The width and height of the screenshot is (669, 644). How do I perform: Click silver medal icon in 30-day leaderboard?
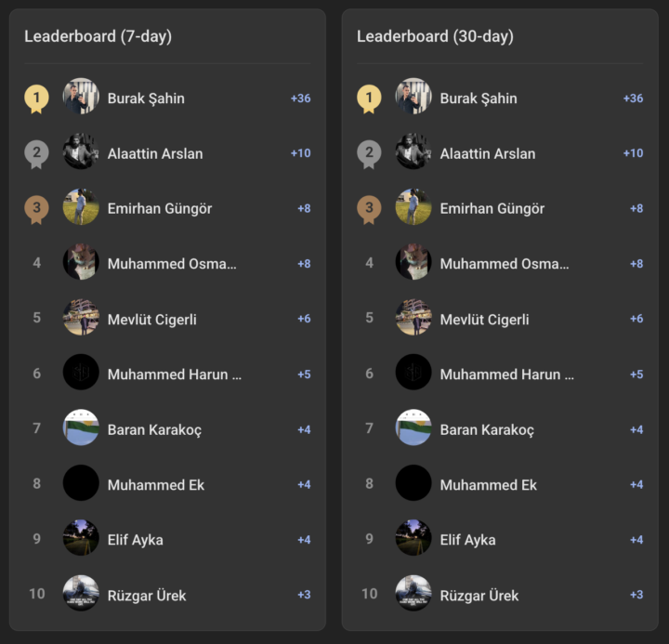coord(369,153)
